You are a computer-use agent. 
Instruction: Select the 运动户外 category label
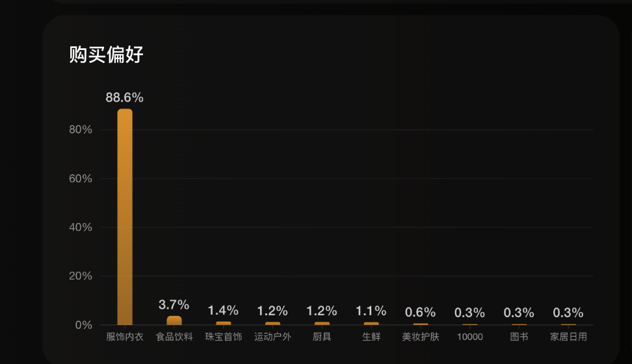pos(273,337)
